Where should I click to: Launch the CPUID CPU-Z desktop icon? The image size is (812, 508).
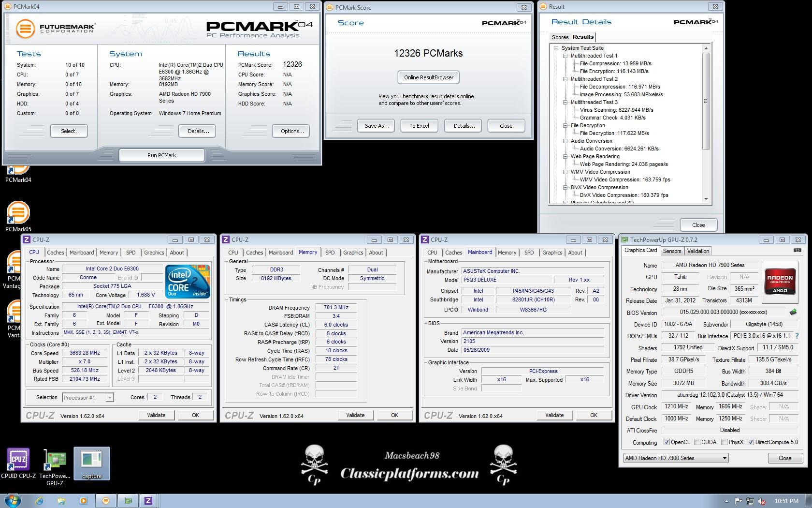[18, 463]
